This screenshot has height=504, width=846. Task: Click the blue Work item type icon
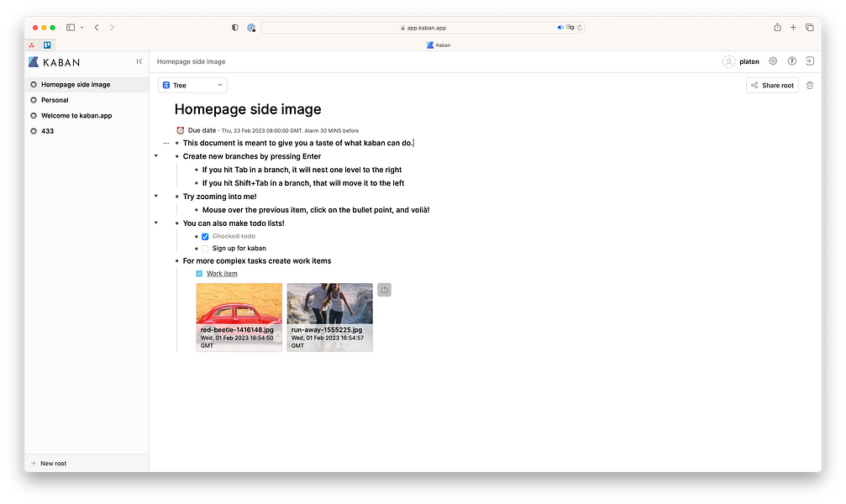point(199,274)
